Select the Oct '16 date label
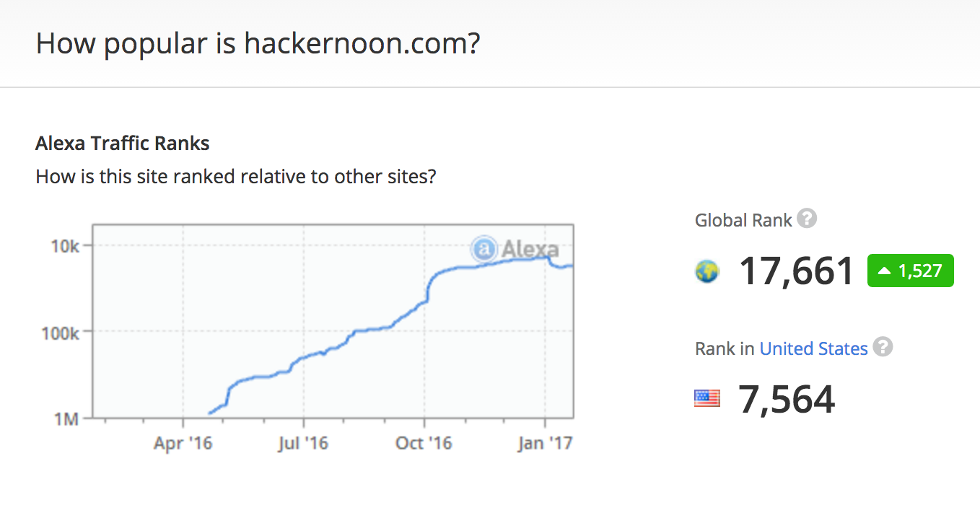Image resolution: width=980 pixels, height=531 pixels. (424, 443)
